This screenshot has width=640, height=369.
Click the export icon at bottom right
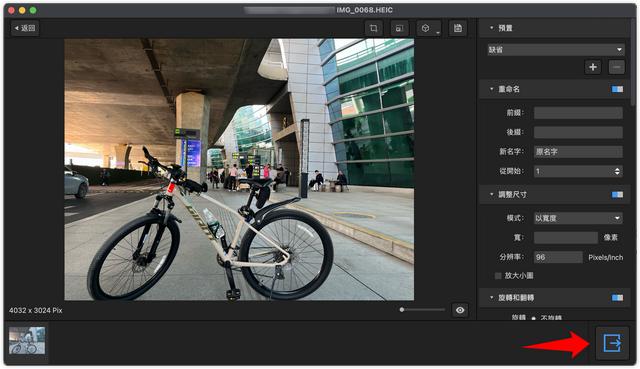click(612, 343)
